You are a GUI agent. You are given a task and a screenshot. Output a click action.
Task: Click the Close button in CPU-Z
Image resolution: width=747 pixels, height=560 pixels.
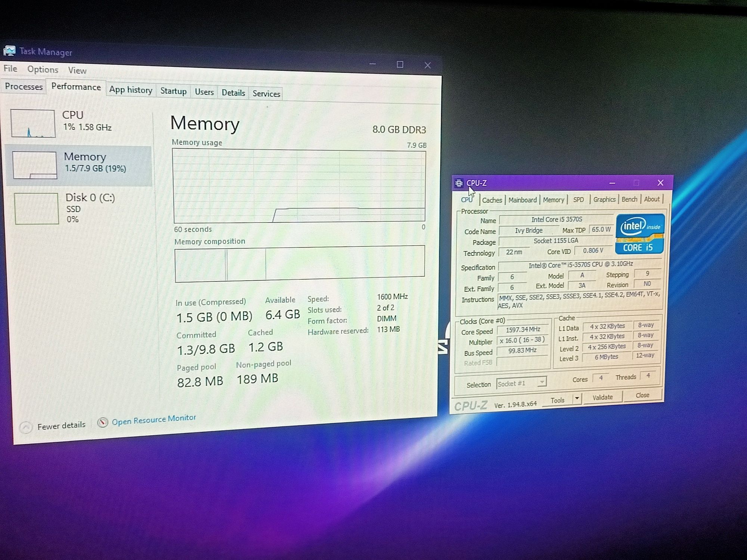point(642,395)
